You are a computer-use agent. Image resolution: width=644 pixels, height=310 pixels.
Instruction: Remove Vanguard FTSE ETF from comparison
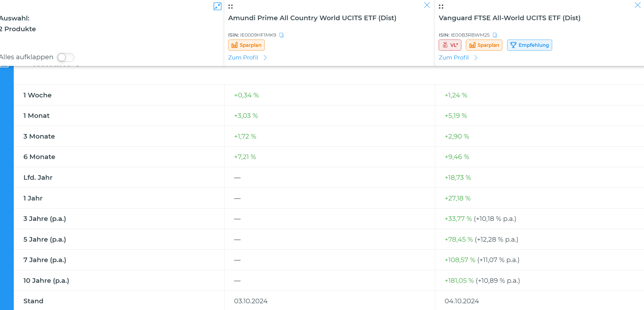click(637, 5)
